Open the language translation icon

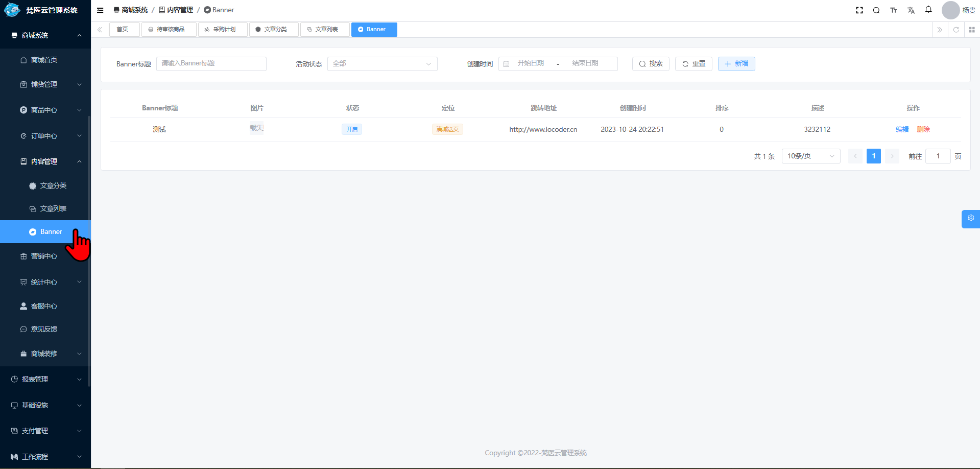[911, 10]
